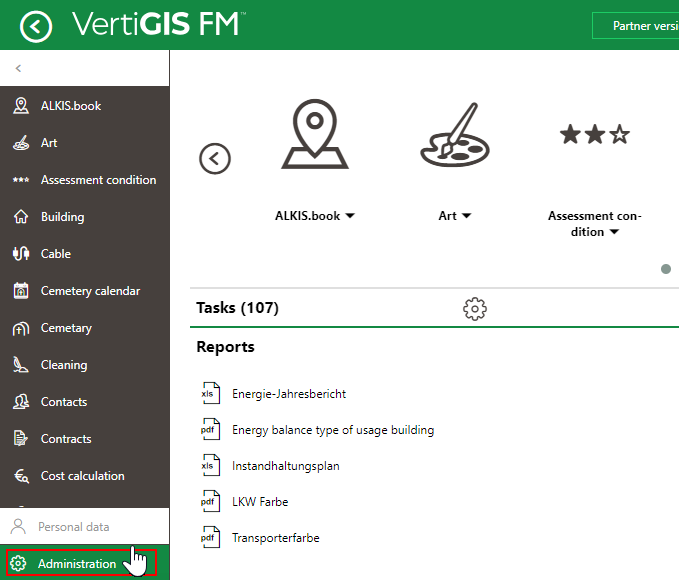Open Tasks settings gear icon
The width and height of the screenshot is (679, 580).
click(475, 308)
